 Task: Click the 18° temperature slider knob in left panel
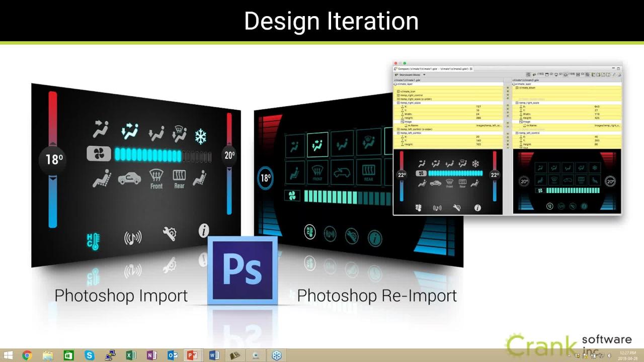click(54, 159)
